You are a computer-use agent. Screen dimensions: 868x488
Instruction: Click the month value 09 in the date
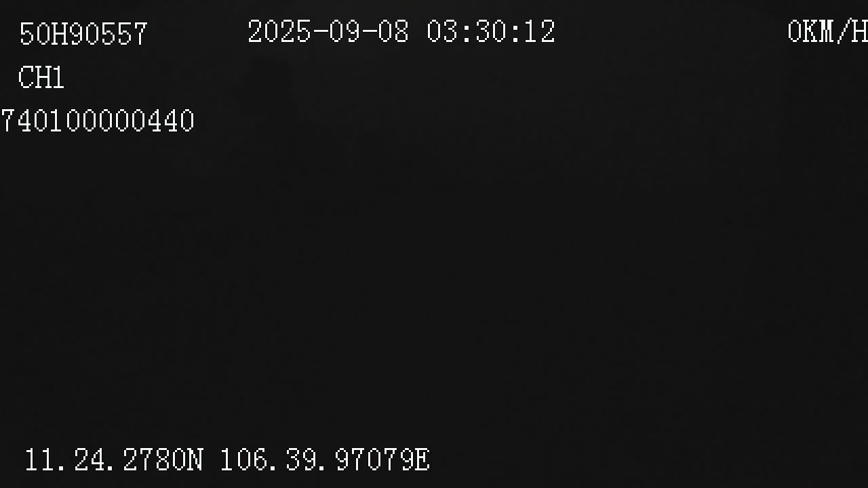click(x=344, y=32)
